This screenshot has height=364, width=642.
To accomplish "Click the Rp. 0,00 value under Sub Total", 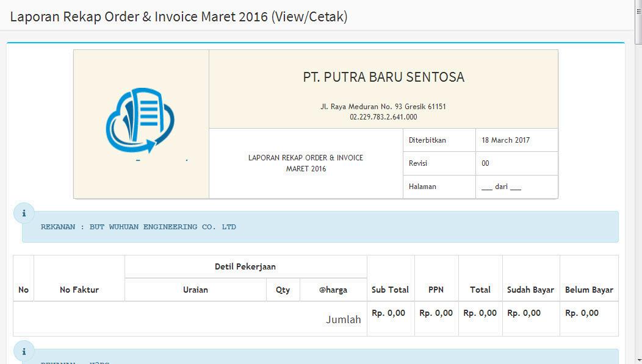I will coord(389,313).
